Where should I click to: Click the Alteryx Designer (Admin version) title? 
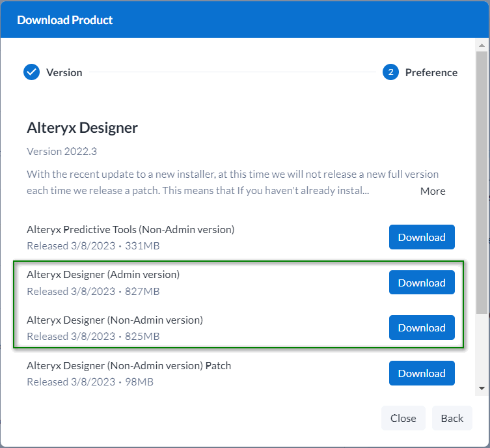pyautogui.click(x=103, y=275)
